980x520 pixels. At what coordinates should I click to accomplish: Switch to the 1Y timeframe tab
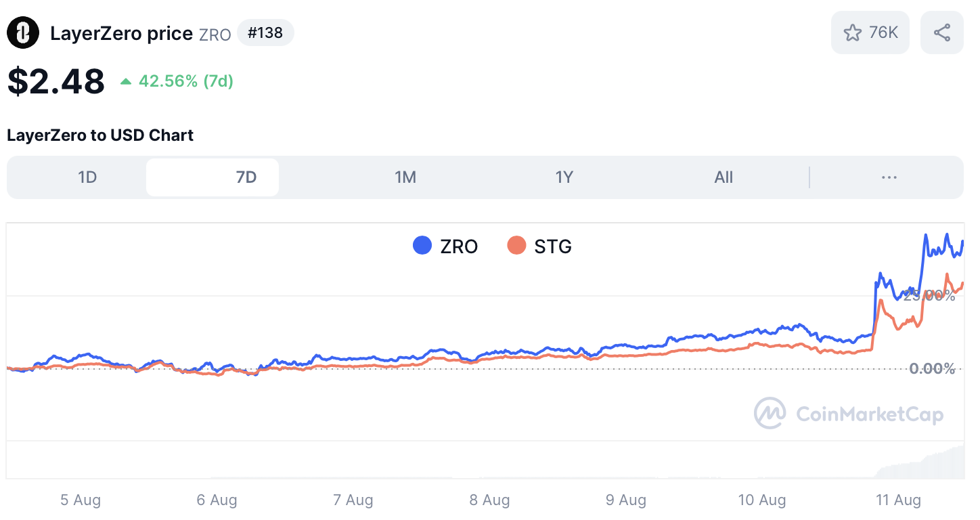(x=564, y=177)
